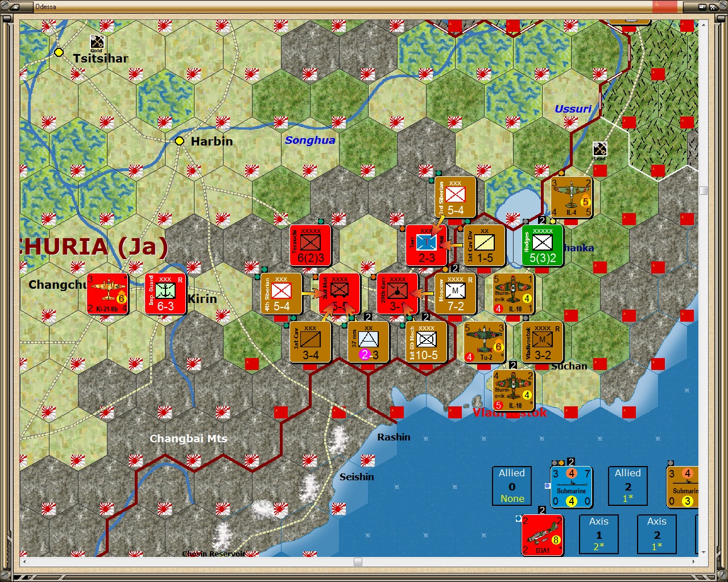Viewport: 728px width, 582px height.
Task: Click the Gold resource icon near Tsitsihar
Action: (97, 43)
